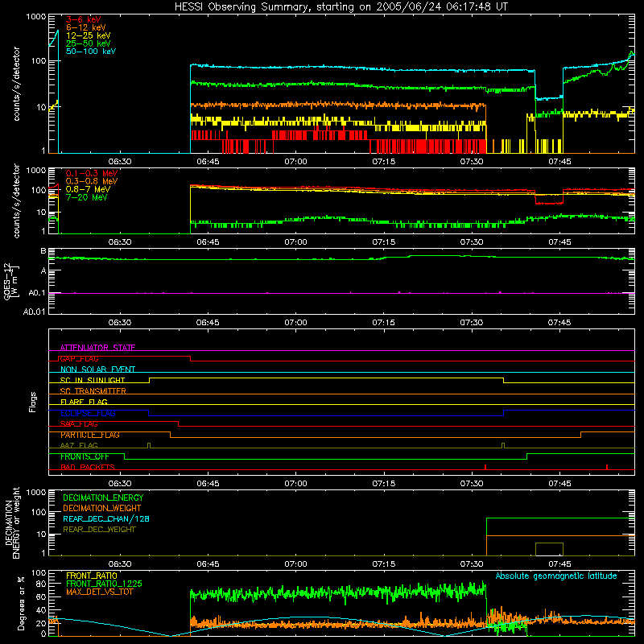Select the 50-100 keV legend label

[x=91, y=52]
